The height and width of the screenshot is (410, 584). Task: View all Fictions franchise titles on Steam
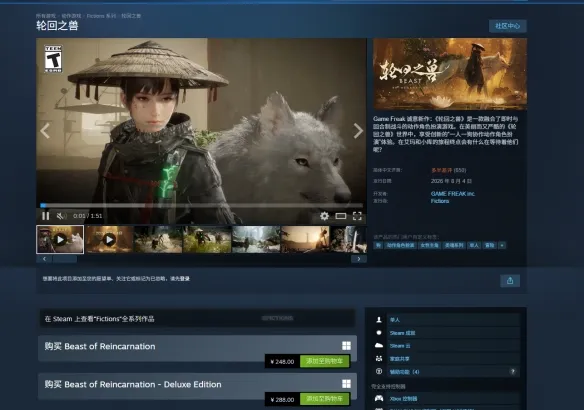click(x=197, y=319)
